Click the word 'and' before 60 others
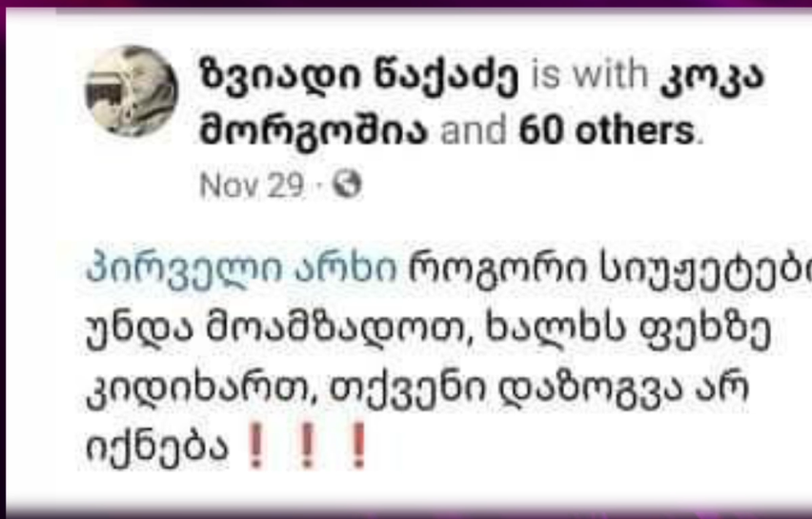This screenshot has width=812, height=519. tap(474, 130)
